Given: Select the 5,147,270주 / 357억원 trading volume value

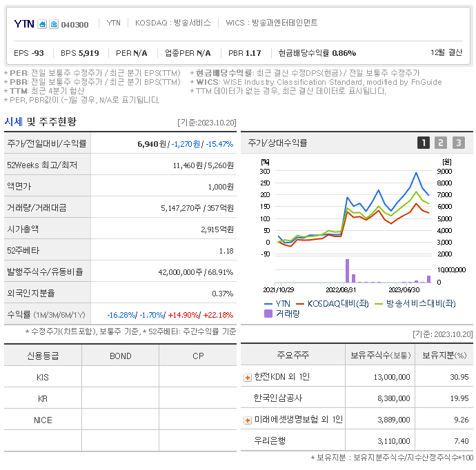Looking at the screenshot, I should click(x=197, y=208).
